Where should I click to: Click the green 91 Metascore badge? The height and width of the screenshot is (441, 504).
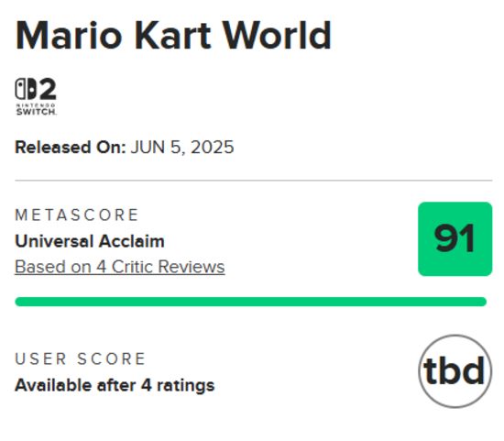[455, 238]
